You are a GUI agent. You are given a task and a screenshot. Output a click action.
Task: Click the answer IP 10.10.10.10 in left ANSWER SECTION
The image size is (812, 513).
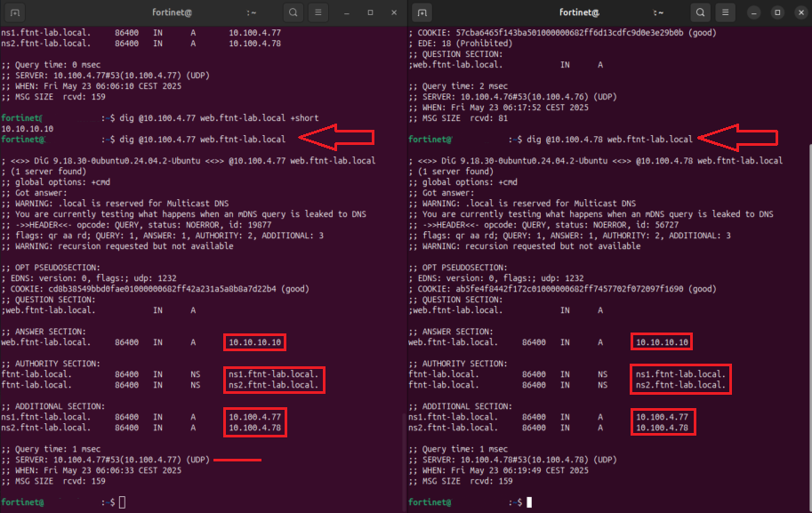tap(254, 342)
